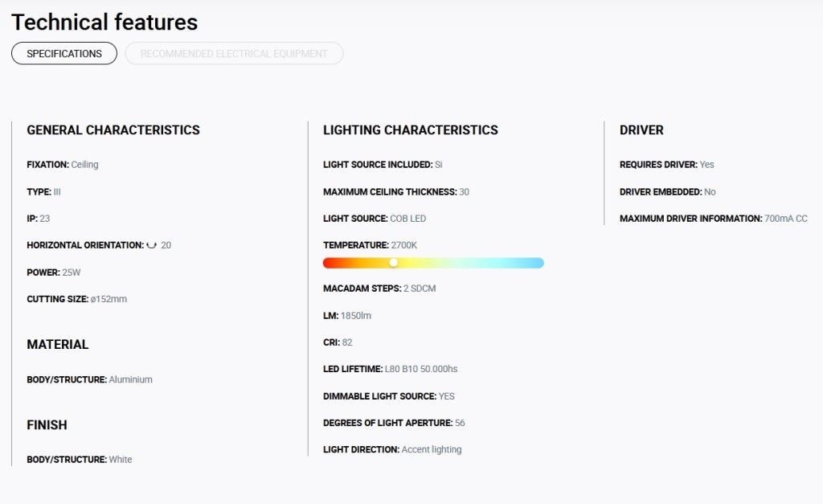Click the Lighting Characteristics heading
823x504 pixels.
point(411,130)
